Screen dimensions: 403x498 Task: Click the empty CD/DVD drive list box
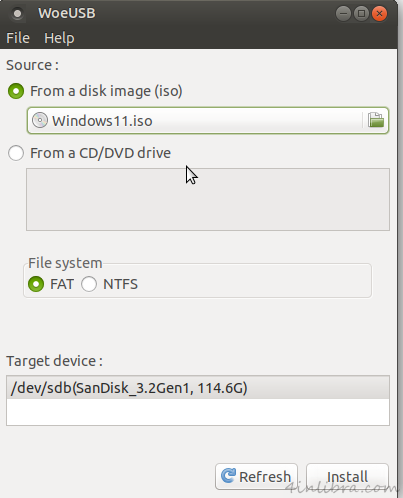208,199
